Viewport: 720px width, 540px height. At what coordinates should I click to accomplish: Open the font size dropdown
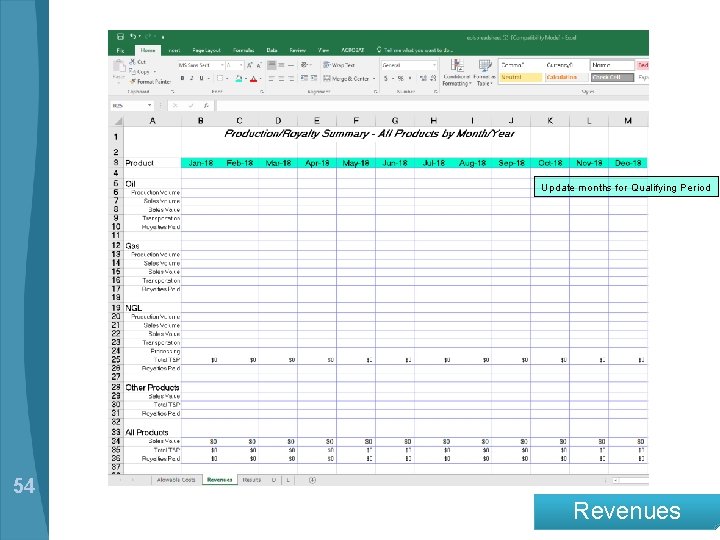click(241, 65)
